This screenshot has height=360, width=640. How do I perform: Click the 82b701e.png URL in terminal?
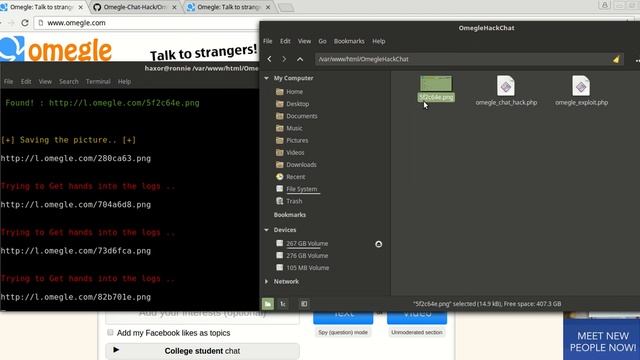[76, 297]
